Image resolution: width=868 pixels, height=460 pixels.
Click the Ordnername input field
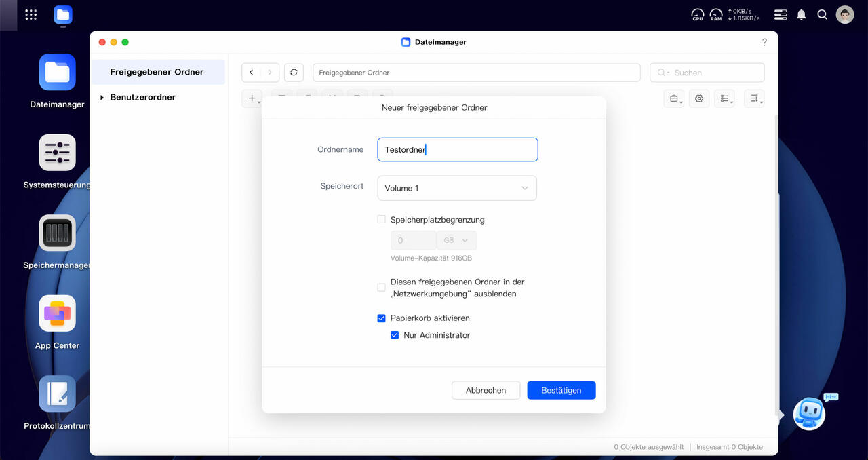click(x=458, y=150)
